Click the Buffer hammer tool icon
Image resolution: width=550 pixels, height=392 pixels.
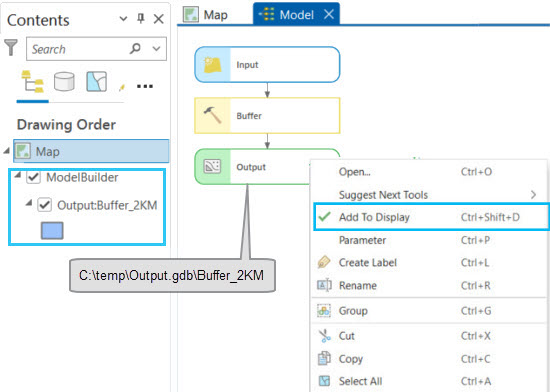pos(213,115)
